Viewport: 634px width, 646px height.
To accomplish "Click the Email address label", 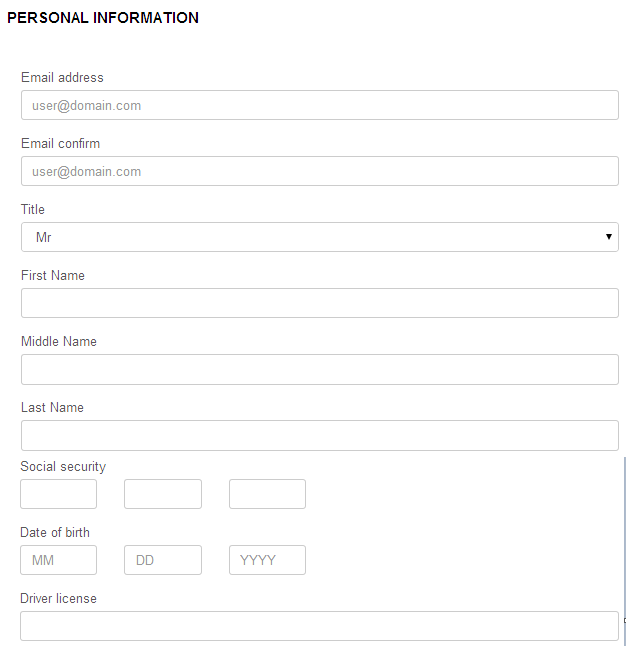I will [62, 77].
